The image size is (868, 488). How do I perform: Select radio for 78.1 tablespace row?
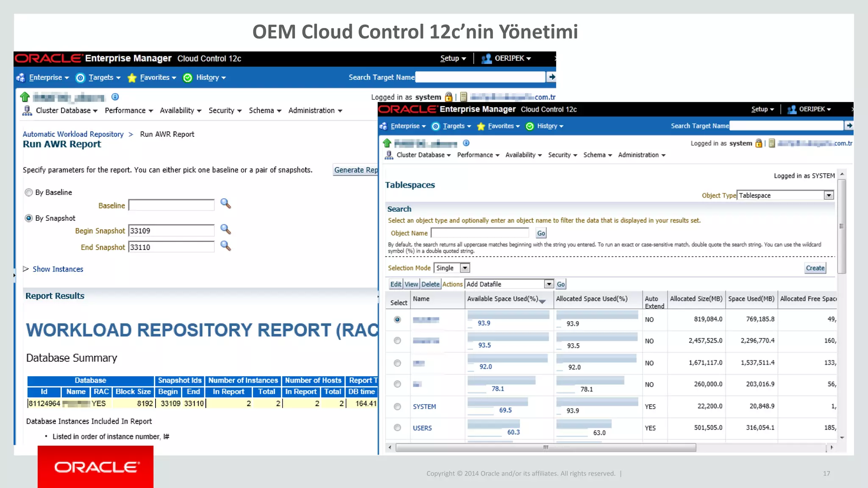point(397,384)
